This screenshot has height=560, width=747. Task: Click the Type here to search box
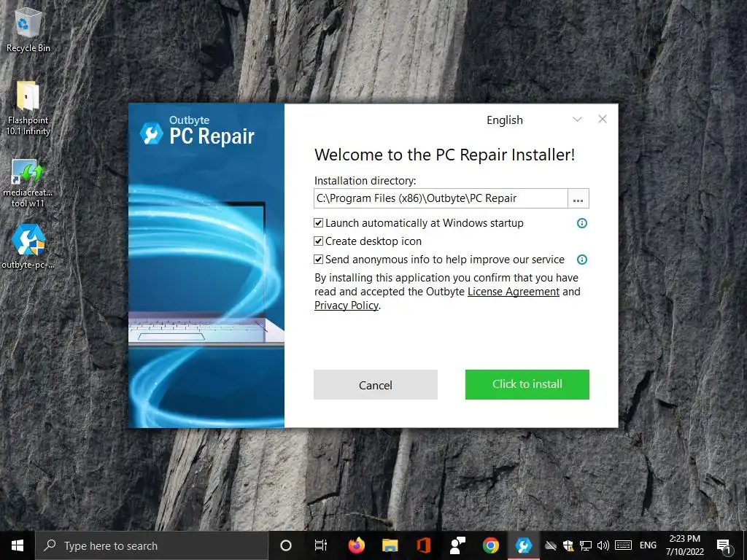click(x=152, y=545)
